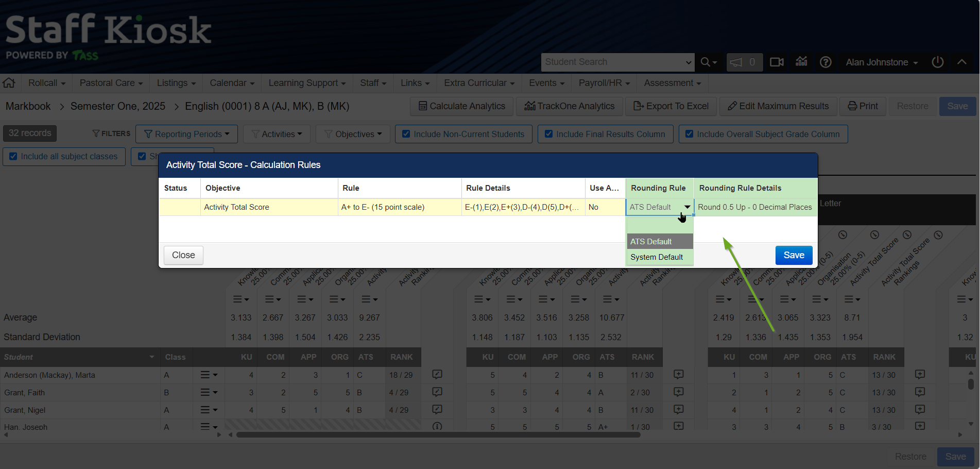Toggle Include Final Results Column checkbox

point(549,134)
